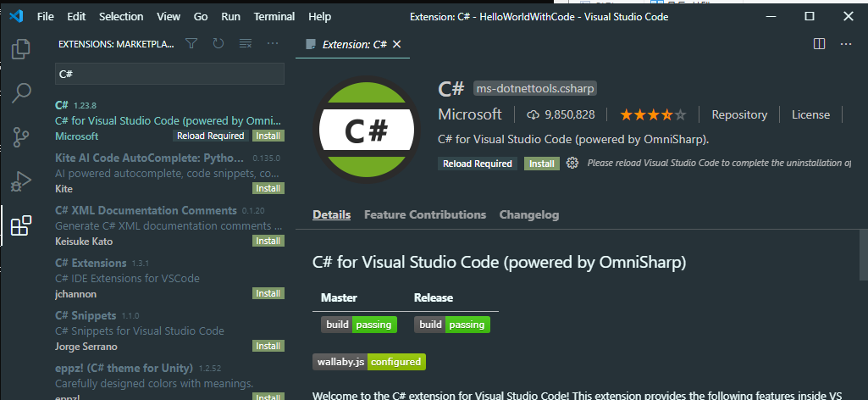The width and height of the screenshot is (868, 400).
Task: Click the star rating of C# extension
Action: (653, 114)
